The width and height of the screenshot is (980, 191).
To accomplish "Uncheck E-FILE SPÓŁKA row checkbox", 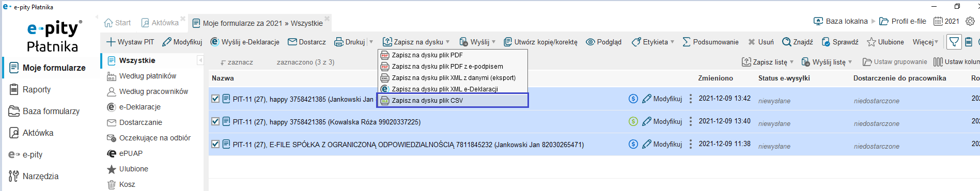I will [x=215, y=144].
